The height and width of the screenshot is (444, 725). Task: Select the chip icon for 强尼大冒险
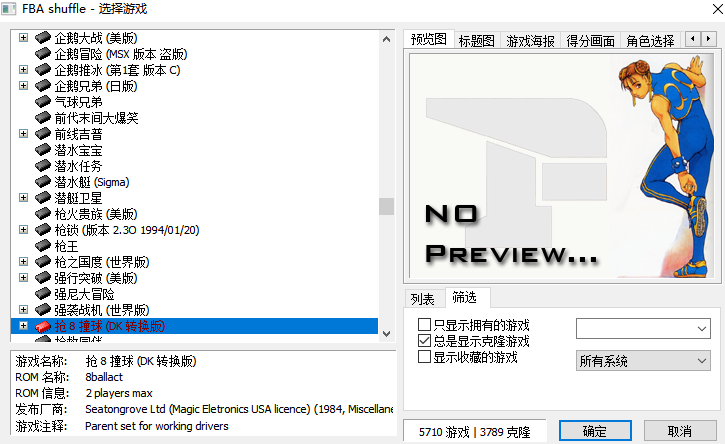43,294
